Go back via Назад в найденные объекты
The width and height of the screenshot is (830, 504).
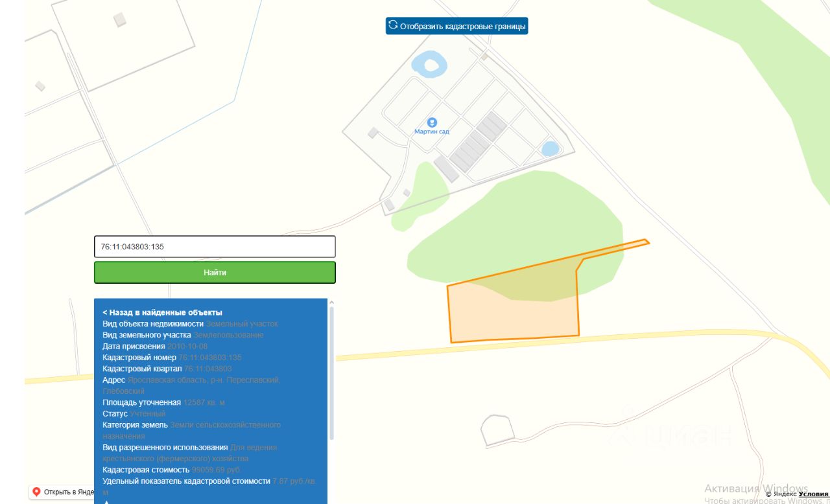pyautogui.click(x=162, y=312)
